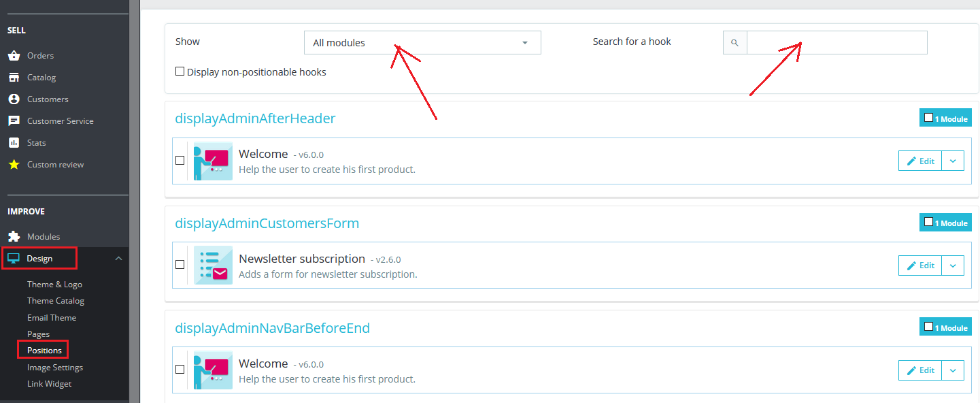980x403 pixels.
Task: Click the Welcome module thumbnail in displayAdminNavBarBeforeEnd
Action: click(213, 370)
